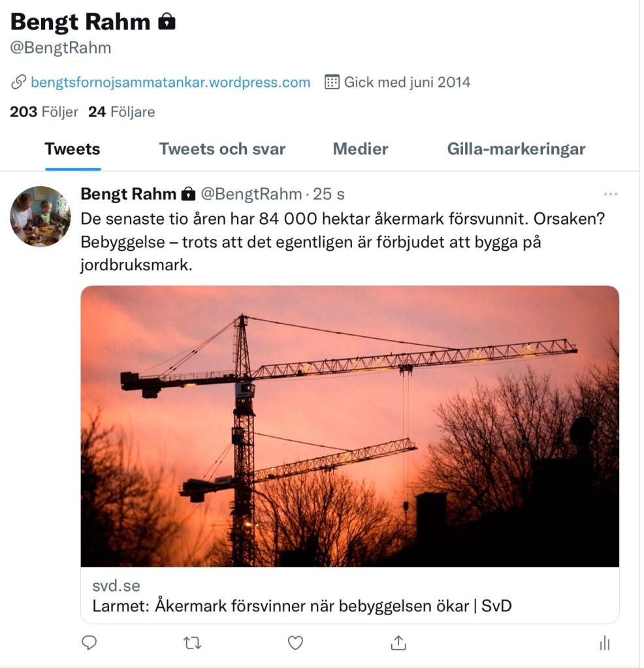Open the svd.se article headline link

302,606
